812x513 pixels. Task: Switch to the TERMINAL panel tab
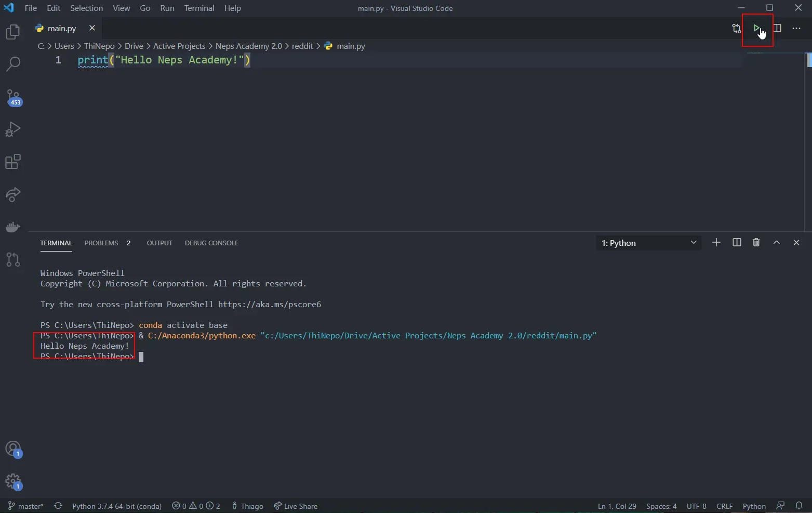[x=56, y=243]
